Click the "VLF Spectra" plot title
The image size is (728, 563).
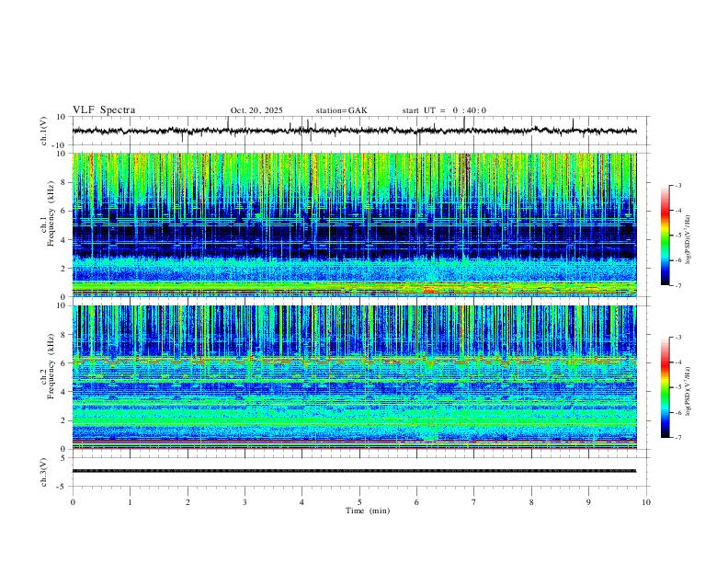pos(104,110)
